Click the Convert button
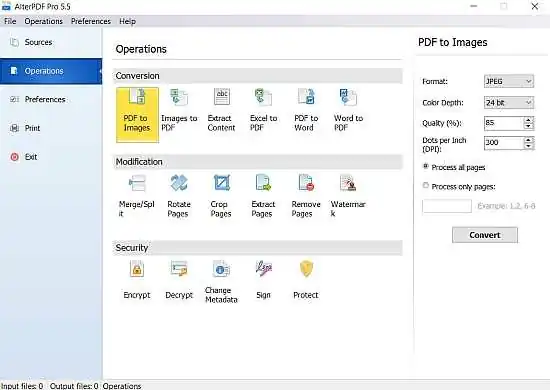Viewport: 550px width, 390px height. tap(485, 235)
